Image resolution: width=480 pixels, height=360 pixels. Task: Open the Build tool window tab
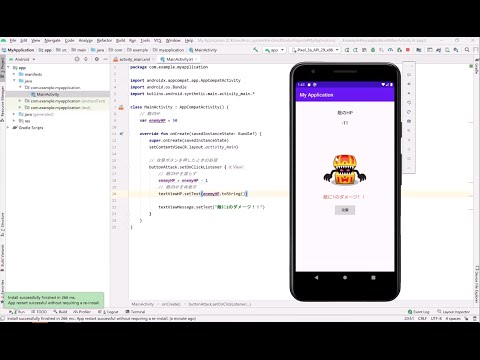[x=60, y=312]
